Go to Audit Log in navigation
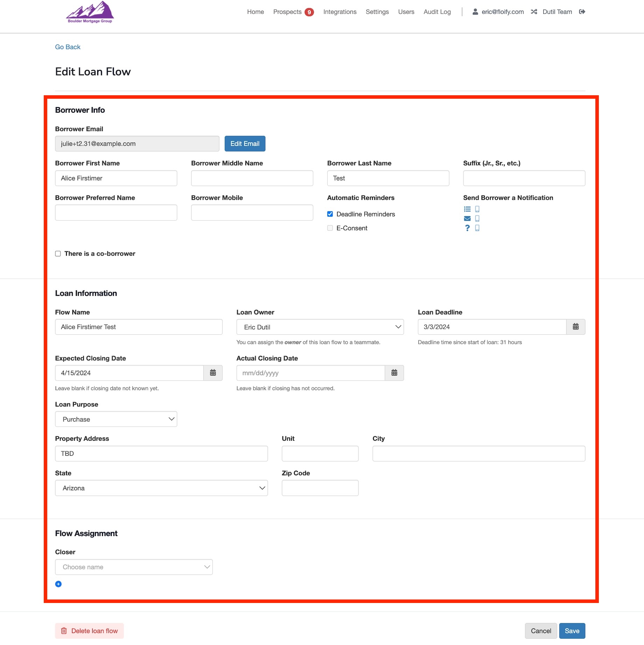644x645 pixels. [x=437, y=12]
